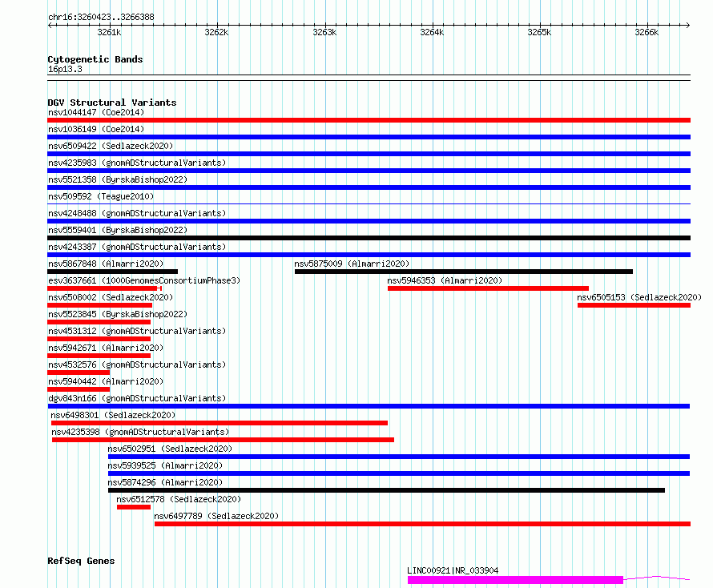Image resolution: width=713 pixels, height=588 pixels.
Task: Click the ruler's left scroll arrow
Action: 50,26
